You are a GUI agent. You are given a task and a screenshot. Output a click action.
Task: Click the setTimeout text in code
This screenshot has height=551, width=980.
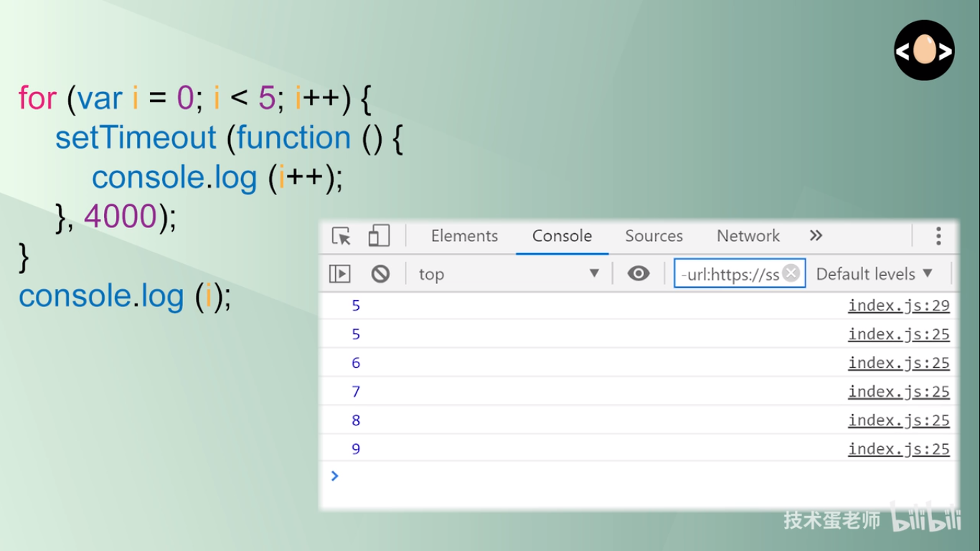[136, 138]
